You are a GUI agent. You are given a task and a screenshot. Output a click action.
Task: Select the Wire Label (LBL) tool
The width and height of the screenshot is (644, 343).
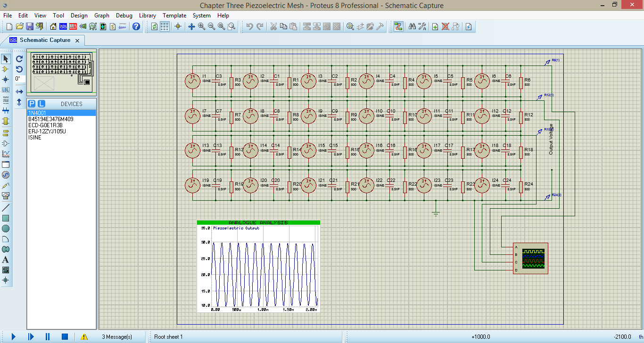tap(6, 90)
